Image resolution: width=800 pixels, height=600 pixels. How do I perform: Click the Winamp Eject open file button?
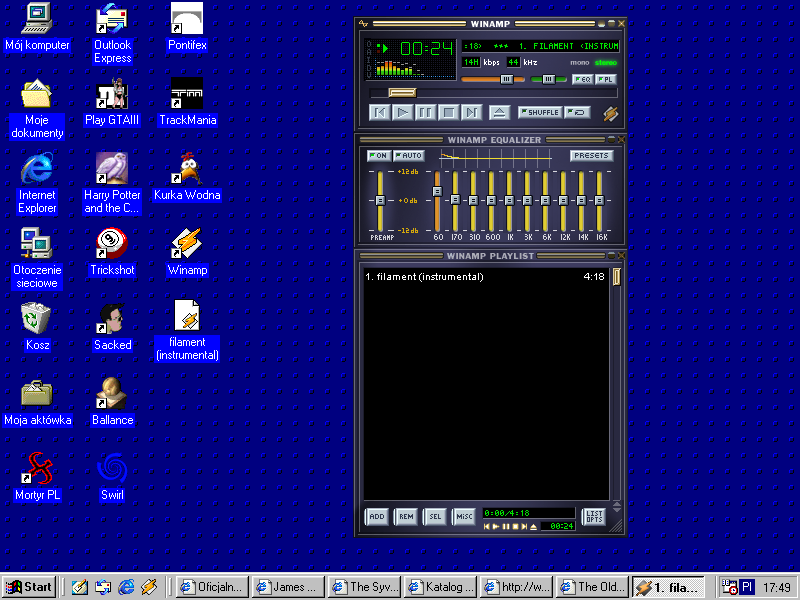pyautogui.click(x=499, y=112)
